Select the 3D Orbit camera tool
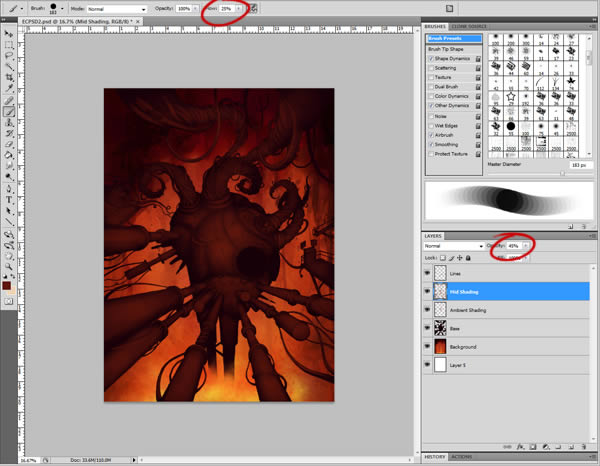Image resolution: width=600 pixels, height=466 pixels. [8, 245]
